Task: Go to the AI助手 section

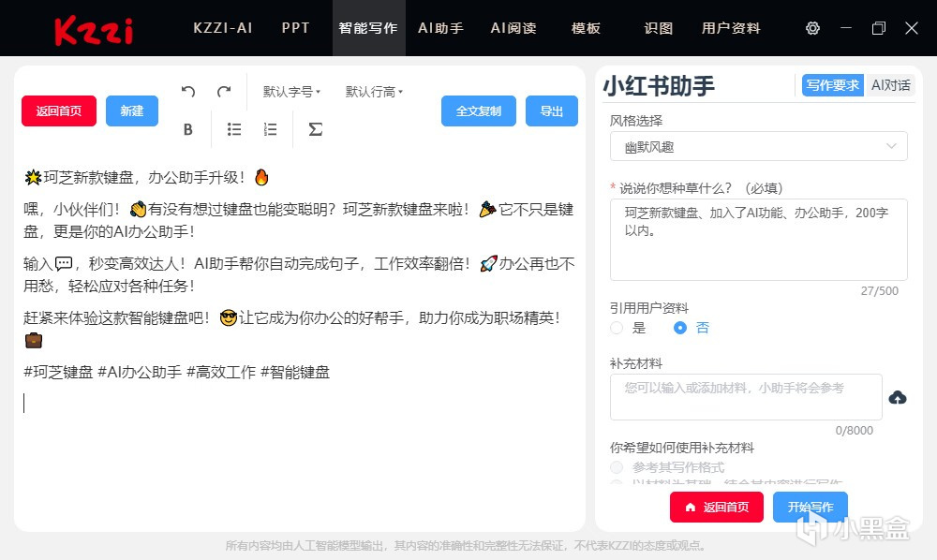Action: 440,28
